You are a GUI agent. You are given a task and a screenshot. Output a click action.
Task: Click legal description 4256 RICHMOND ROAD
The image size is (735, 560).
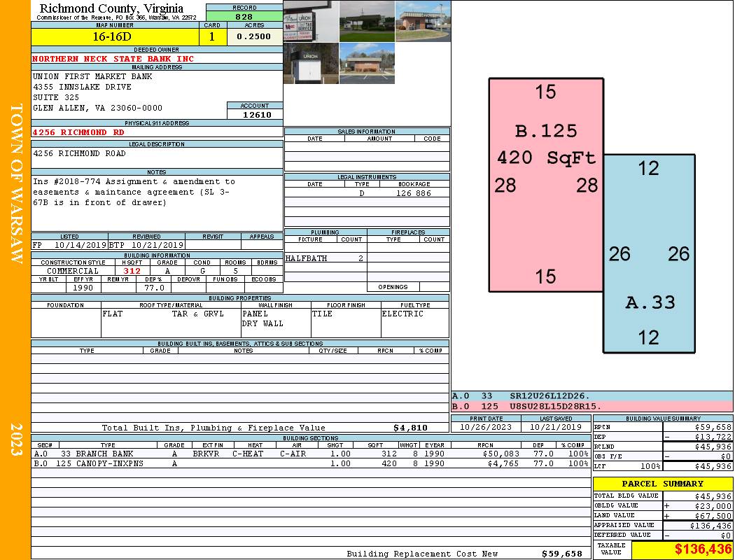[79, 153]
